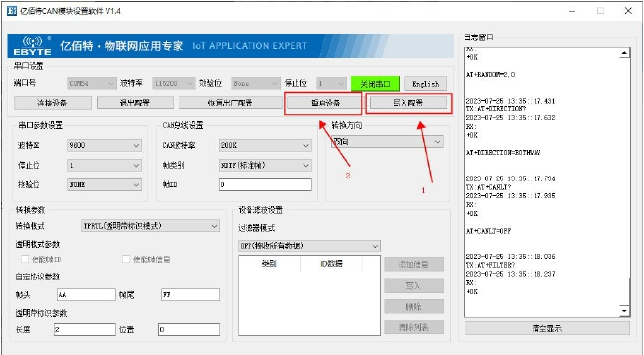Click log line TX:AT+CANLT?
The width and height of the screenshot is (644, 355).
click(x=489, y=187)
